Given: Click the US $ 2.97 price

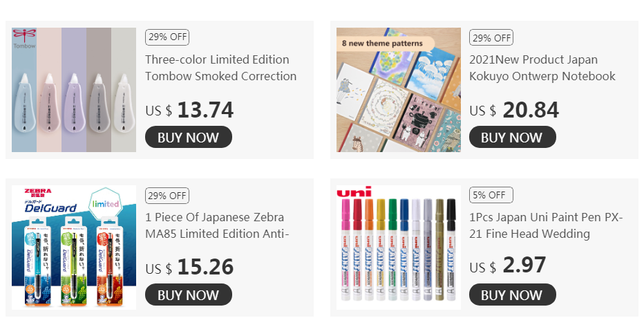Looking at the screenshot, I should [508, 265].
